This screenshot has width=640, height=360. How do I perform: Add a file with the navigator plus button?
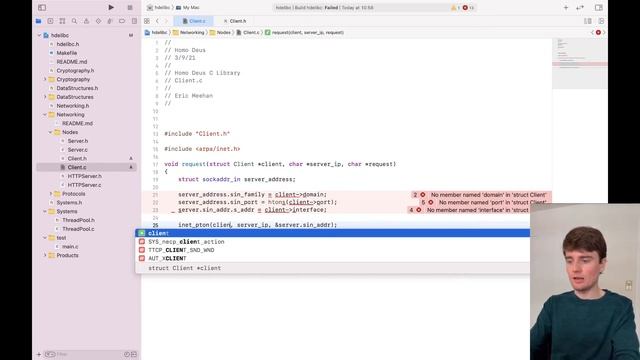click(x=39, y=354)
